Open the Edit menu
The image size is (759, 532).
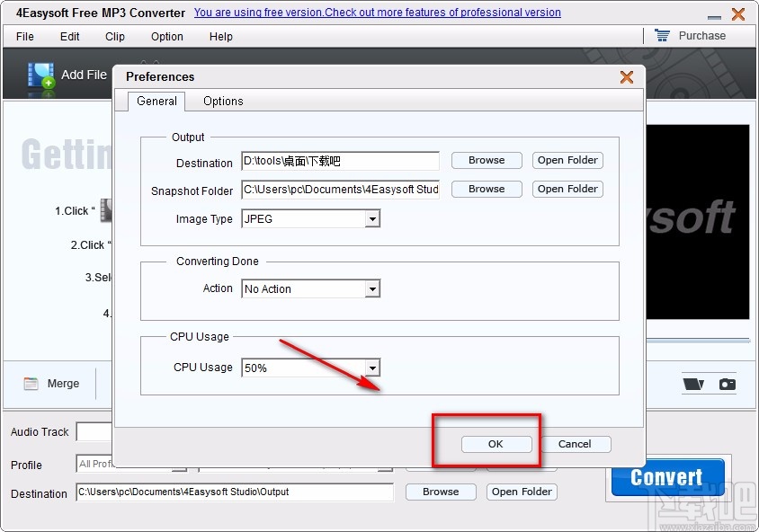click(x=70, y=37)
